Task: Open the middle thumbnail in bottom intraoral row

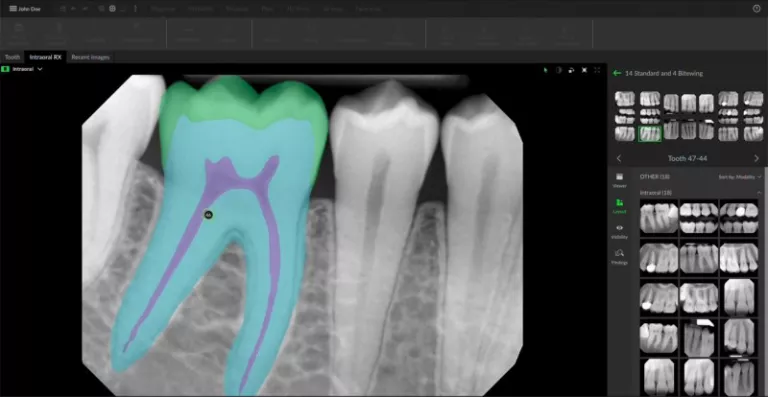Action: pos(699,377)
